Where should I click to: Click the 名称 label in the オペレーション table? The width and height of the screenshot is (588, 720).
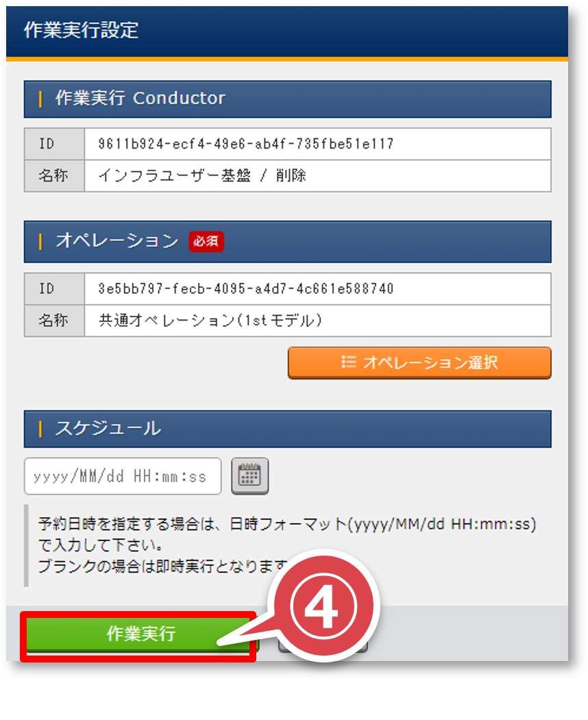(x=53, y=320)
